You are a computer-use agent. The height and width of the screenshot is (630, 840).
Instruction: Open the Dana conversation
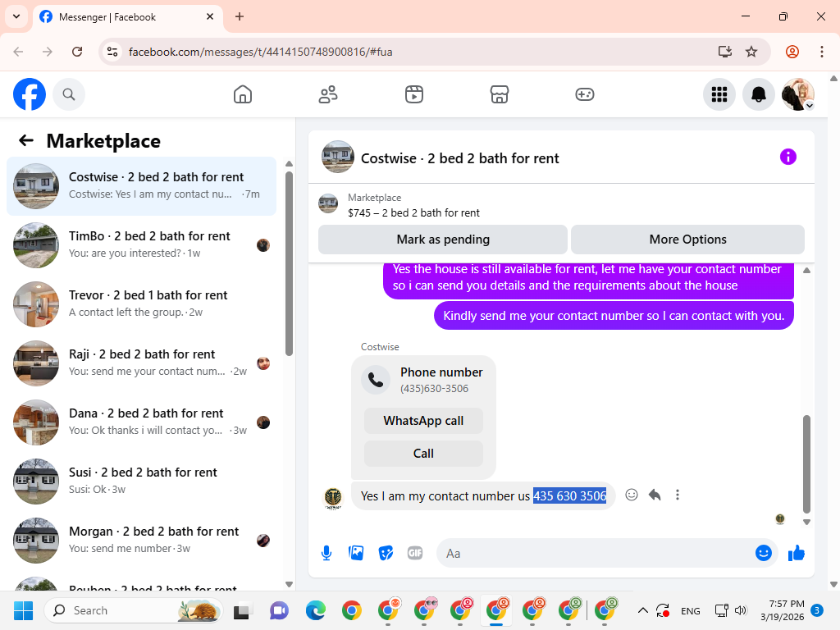[x=141, y=422]
